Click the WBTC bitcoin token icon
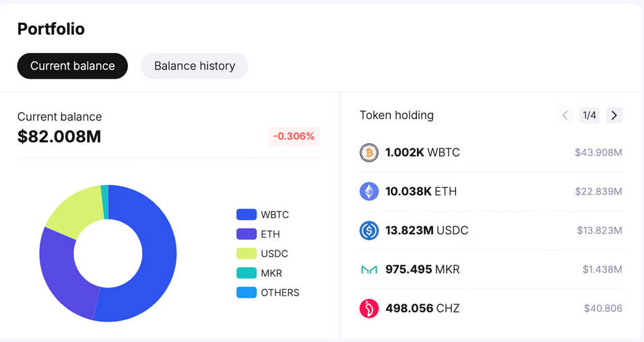Viewport: 644px width, 342px height. (x=369, y=153)
